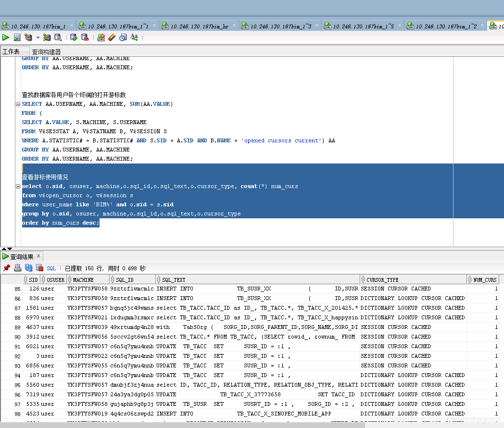Screen dimensions: 504x428
Task: Sort by the SQL_ID column header
Action: tap(132, 280)
